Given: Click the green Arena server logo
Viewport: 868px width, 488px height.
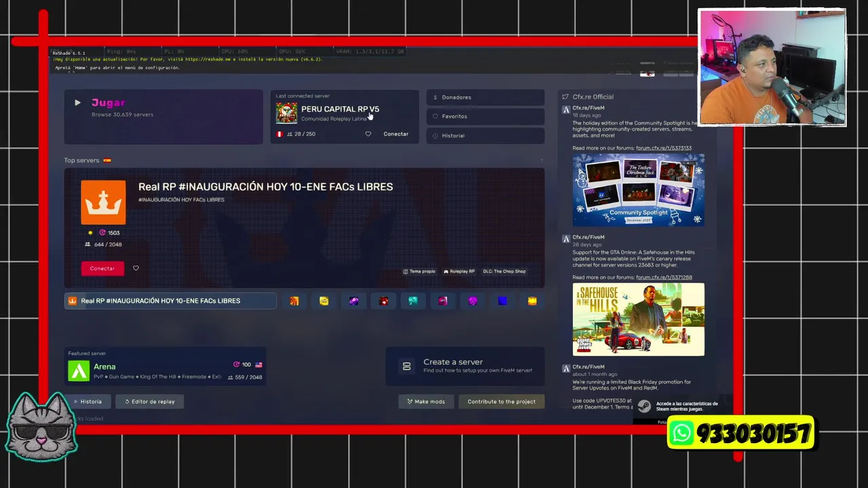Looking at the screenshot, I should [79, 371].
